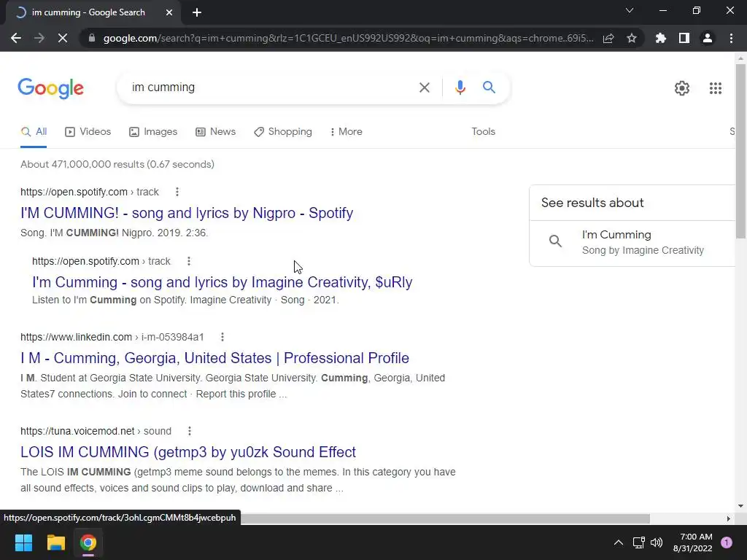Open the clock showing 7:00 AM
This screenshot has height=560, width=747.
pyautogui.click(x=692, y=542)
